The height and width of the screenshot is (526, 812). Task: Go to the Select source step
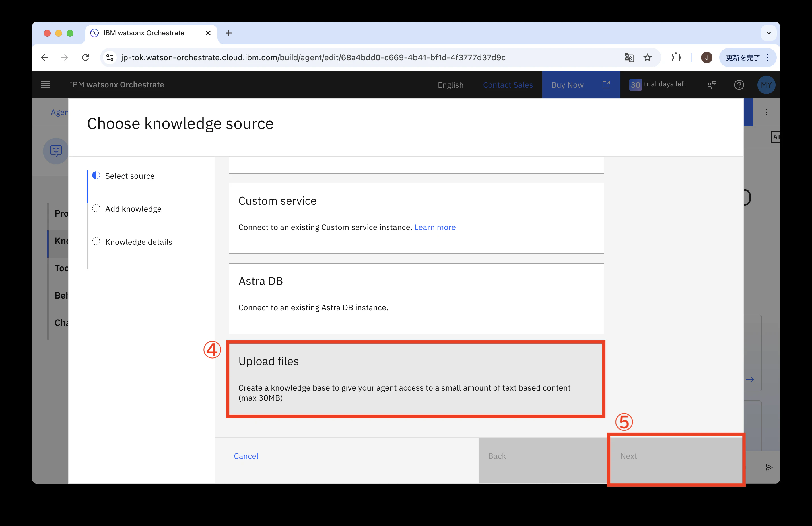click(x=130, y=176)
